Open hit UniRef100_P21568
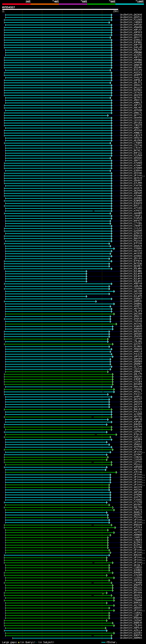This screenshot has height=644, width=146. point(131,20)
